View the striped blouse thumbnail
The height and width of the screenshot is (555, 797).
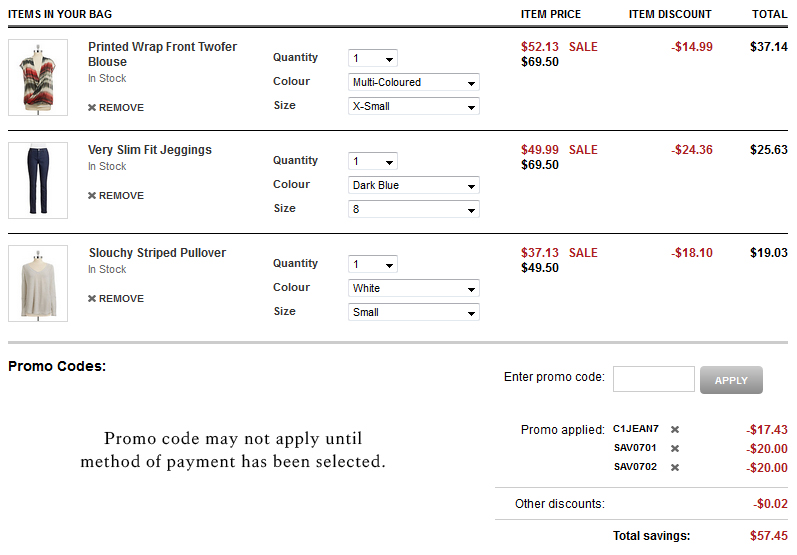[38, 77]
